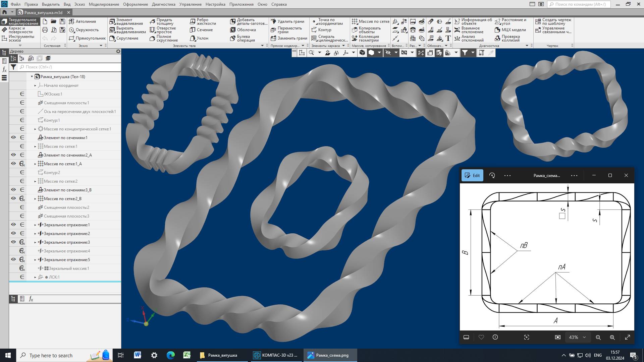Open the Сечение section tool

(201, 30)
